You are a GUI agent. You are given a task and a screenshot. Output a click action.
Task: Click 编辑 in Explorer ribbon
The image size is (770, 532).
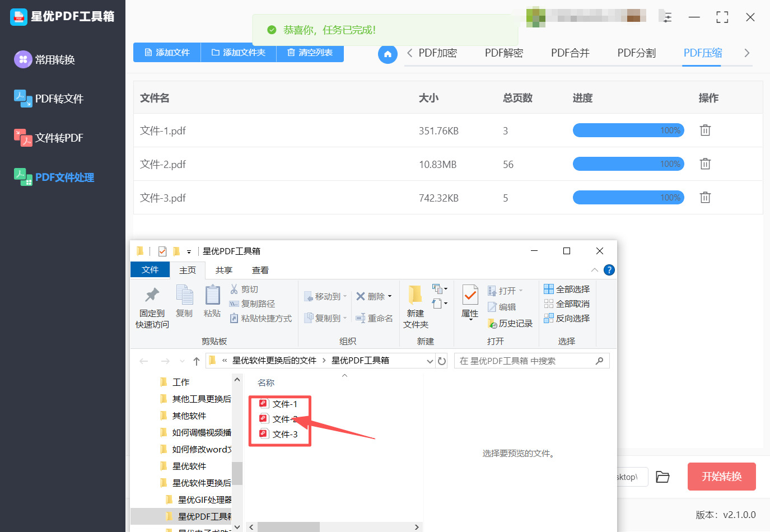502,307
